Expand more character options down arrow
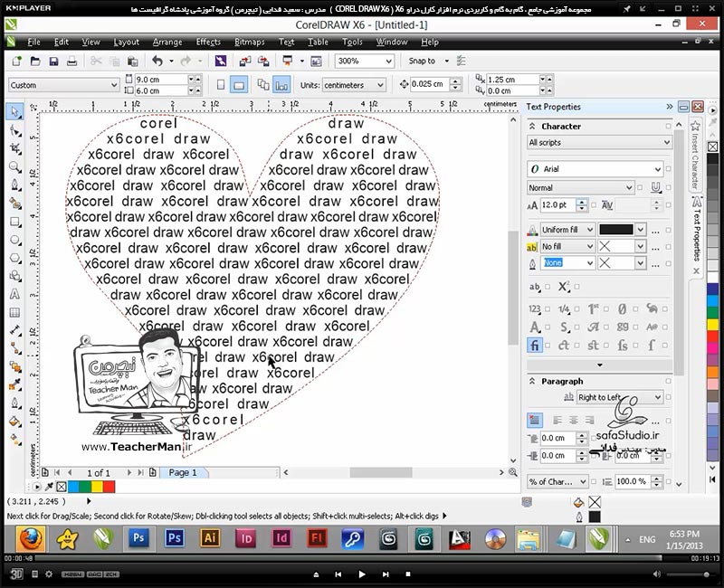 (599, 365)
